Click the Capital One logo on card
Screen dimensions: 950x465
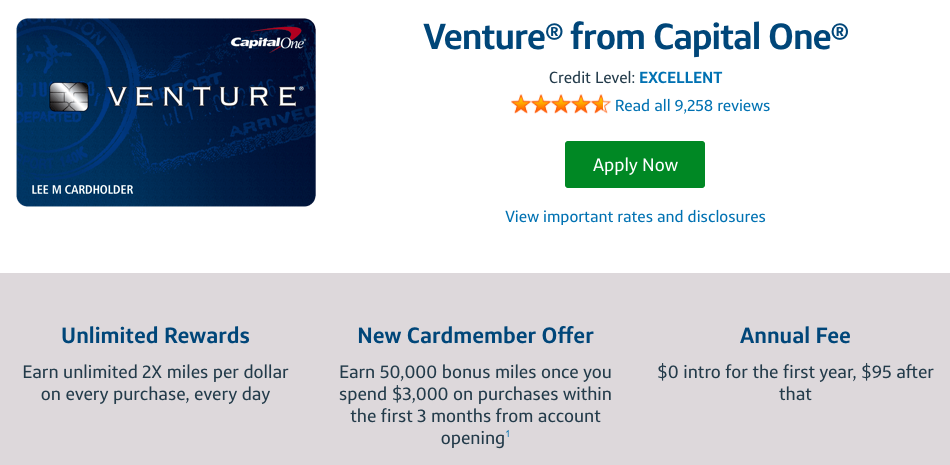(267, 40)
